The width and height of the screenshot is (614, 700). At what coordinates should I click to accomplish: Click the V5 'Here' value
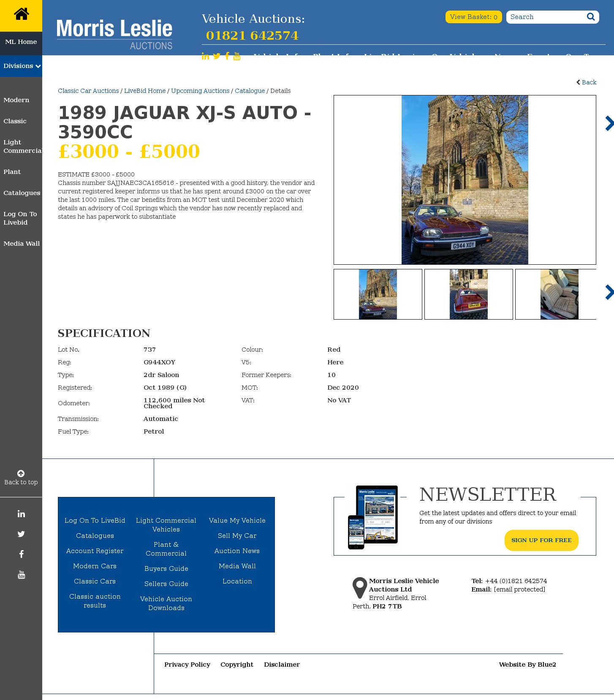(x=335, y=362)
